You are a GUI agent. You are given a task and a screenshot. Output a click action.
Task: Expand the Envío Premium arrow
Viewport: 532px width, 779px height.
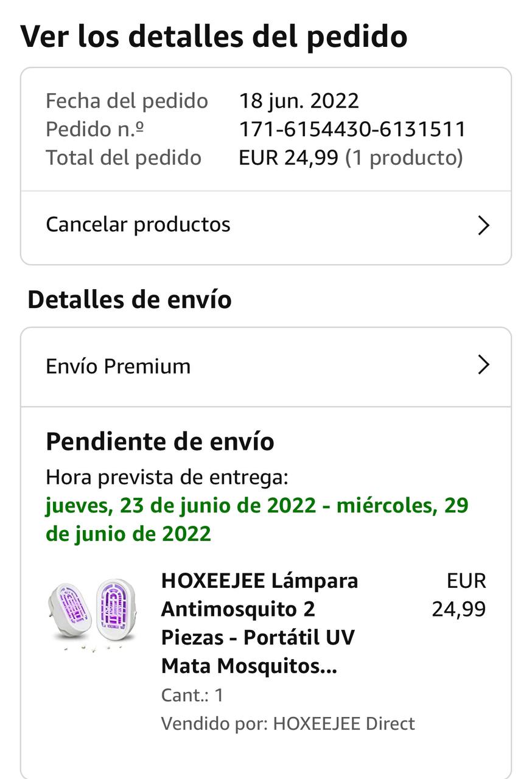pos(483,365)
